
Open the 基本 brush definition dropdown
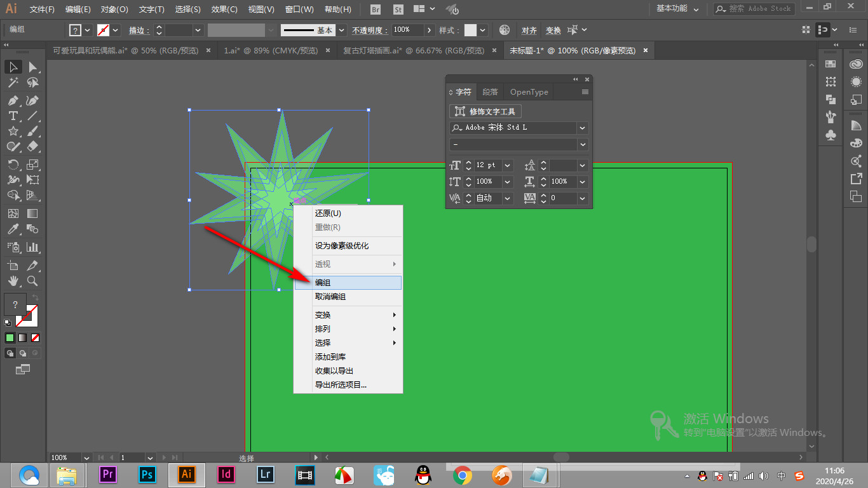(x=342, y=30)
